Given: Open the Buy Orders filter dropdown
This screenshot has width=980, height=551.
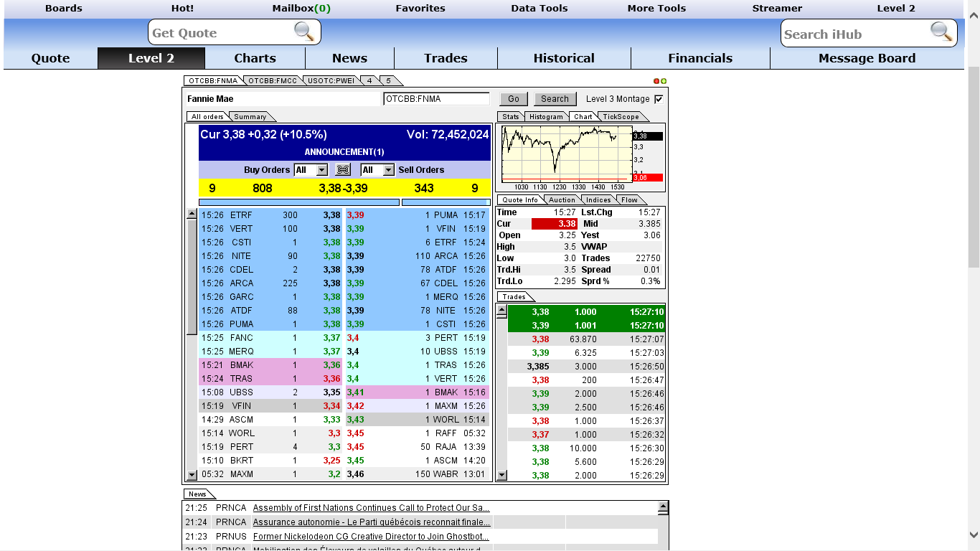Looking at the screenshot, I should pyautogui.click(x=321, y=170).
